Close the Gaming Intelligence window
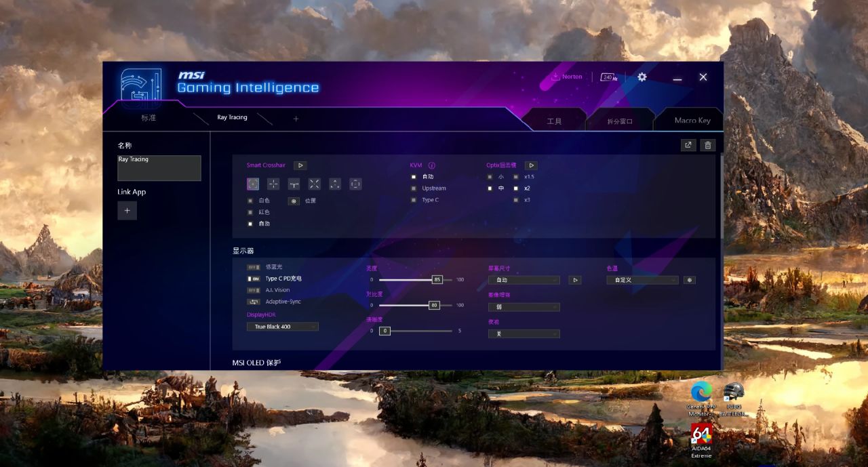Image resolution: width=868 pixels, height=467 pixels. [x=703, y=77]
